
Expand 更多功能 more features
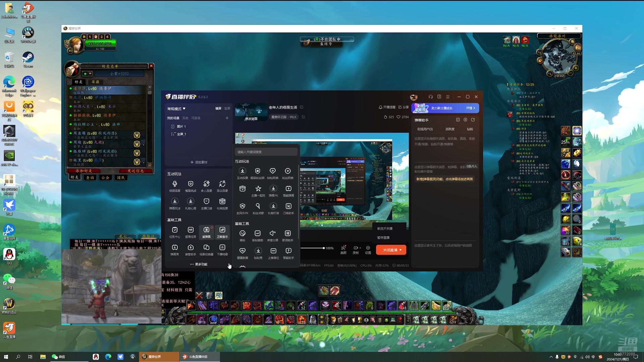tap(199, 264)
